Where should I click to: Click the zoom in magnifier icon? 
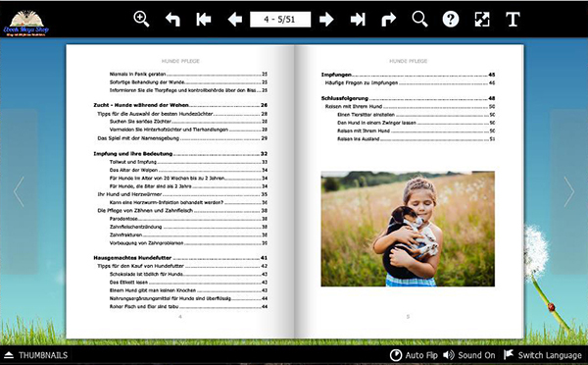pyautogui.click(x=141, y=20)
